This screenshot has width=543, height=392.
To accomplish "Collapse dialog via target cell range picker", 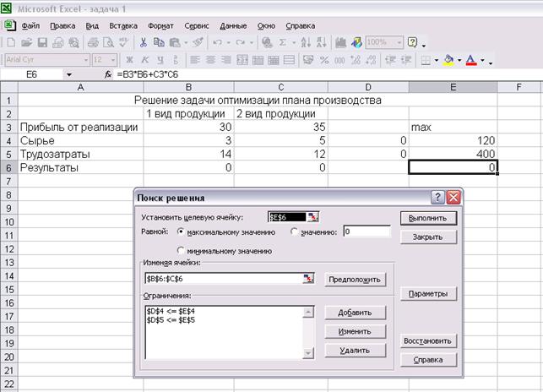I will [313, 217].
